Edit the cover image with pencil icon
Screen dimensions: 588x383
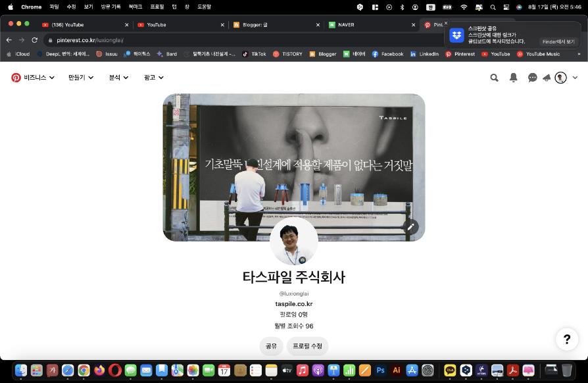[410, 226]
